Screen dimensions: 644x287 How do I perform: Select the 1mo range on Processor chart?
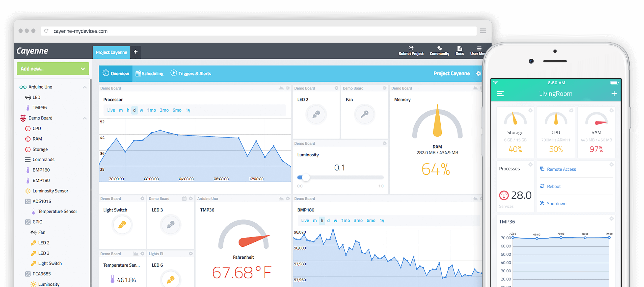[x=152, y=110]
